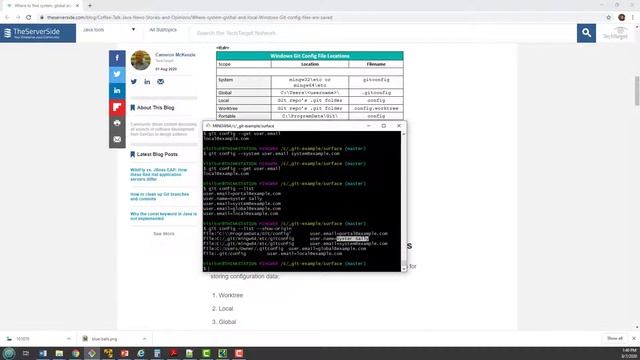Click See More under Latest Blog Posts
The image size is (640, 360).
click(x=164, y=234)
